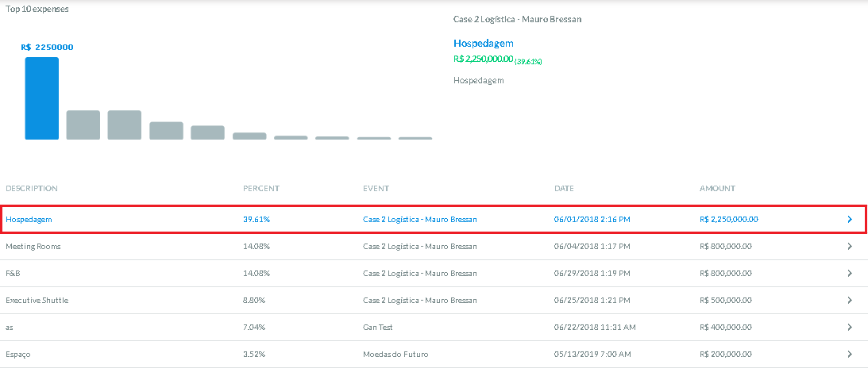
Task: Select the tallest blue Hospedagem bar
Action: coord(41,98)
